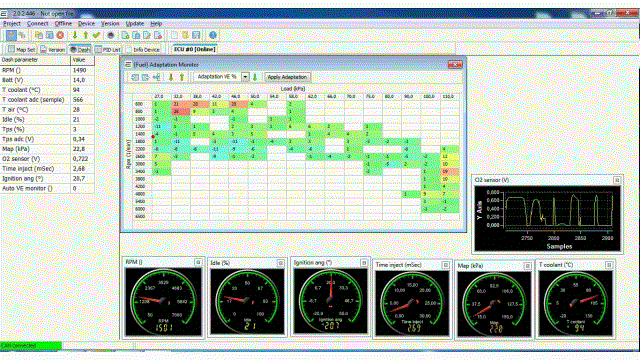Image resolution: width=640 pixels, height=360 pixels.
Task: Click the small square button on RPM gauge panel
Action: point(198,262)
